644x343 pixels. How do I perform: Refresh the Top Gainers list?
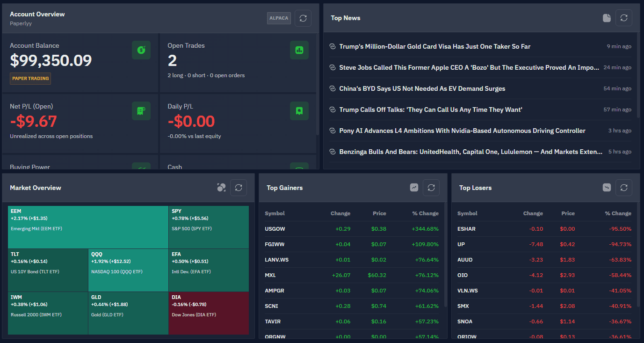(431, 188)
